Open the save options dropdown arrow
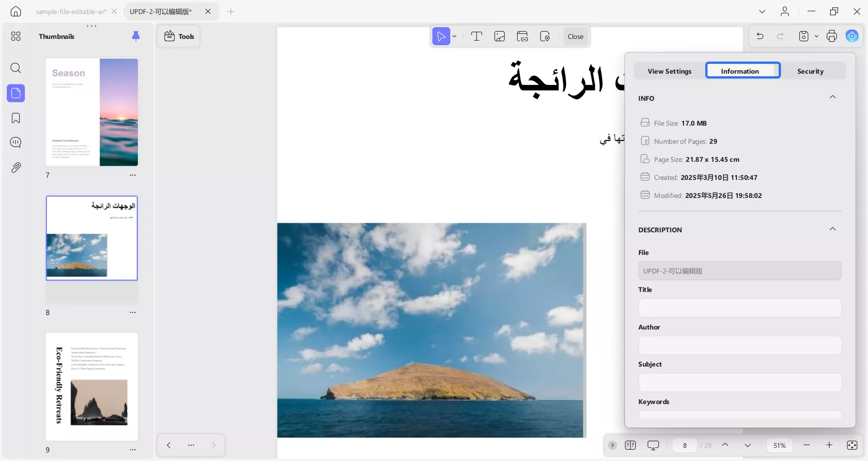Screen dimensions: 868x461 (x=816, y=36)
